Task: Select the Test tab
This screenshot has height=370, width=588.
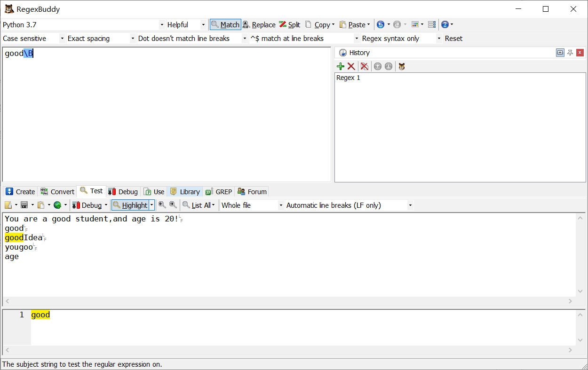Action: pyautogui.click(x=91, y=191)
